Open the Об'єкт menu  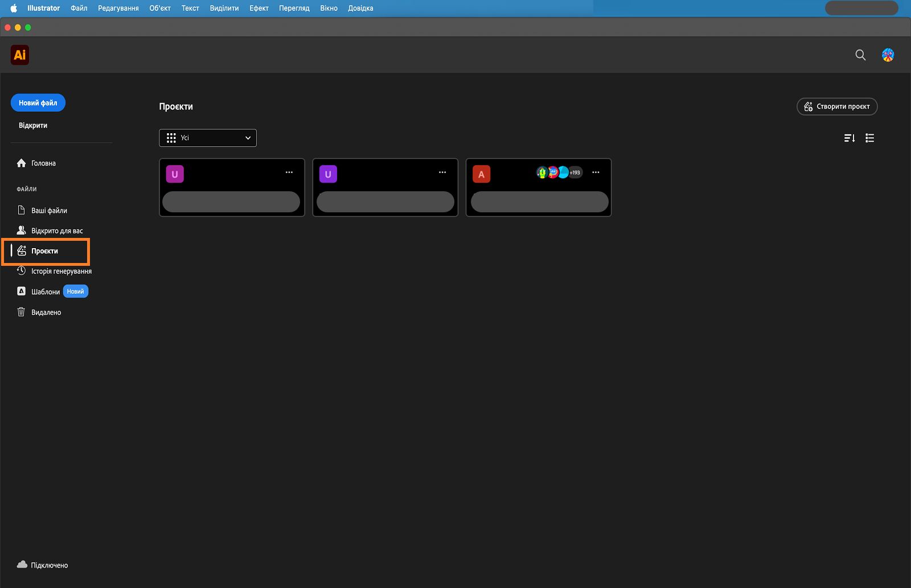[x=160, y=8]
